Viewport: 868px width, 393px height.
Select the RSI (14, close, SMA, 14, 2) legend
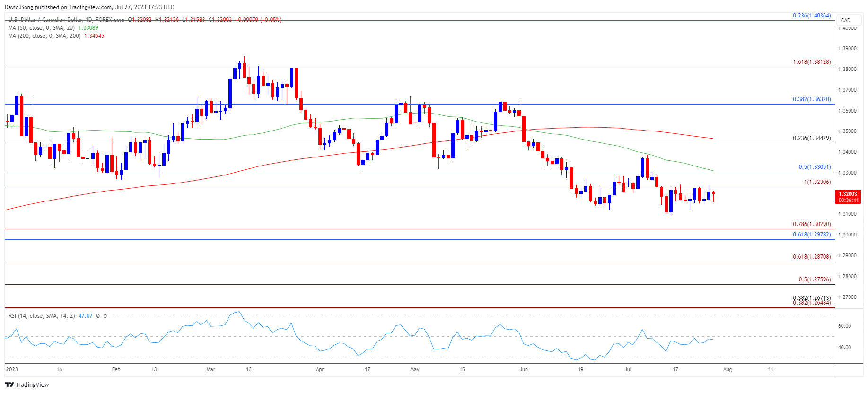tap(42, 316)
